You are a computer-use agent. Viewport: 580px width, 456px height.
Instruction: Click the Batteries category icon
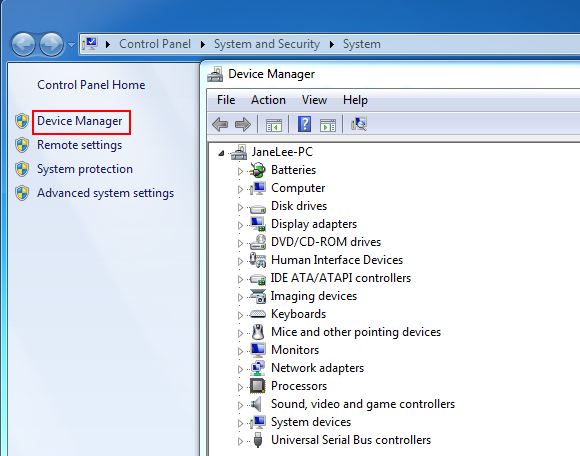tap(257, 170)
